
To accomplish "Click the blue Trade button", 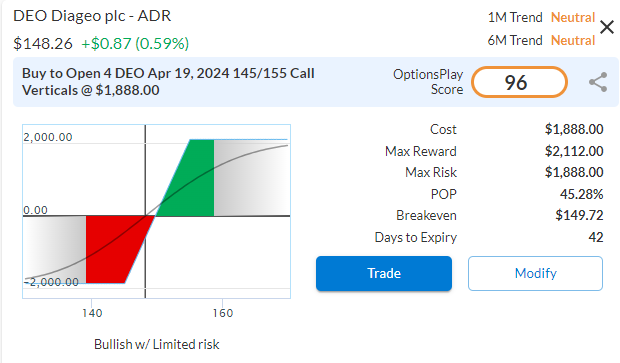I will (384, 273).
